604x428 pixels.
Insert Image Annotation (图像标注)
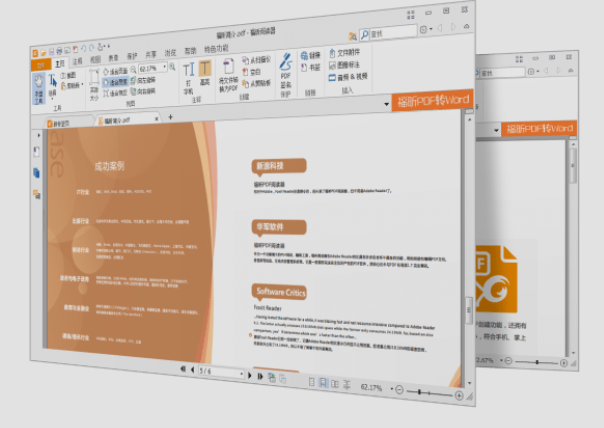(x=345, y=65)
